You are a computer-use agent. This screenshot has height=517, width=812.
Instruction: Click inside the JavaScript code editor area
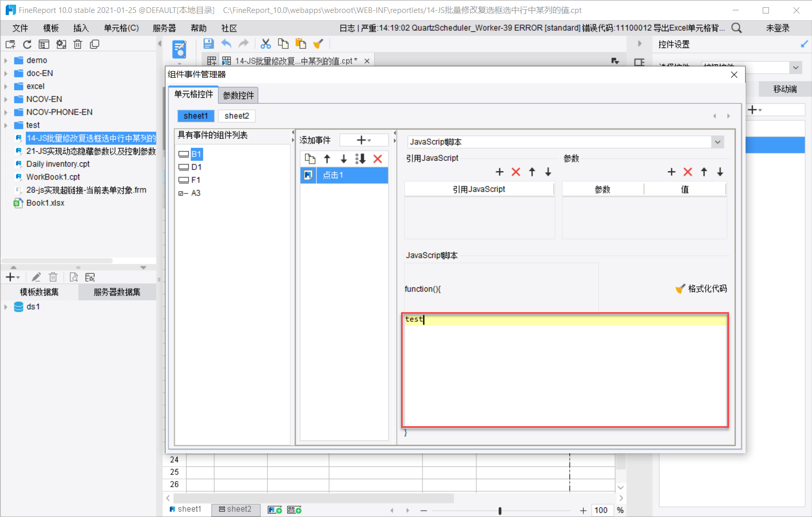point(565,373)
